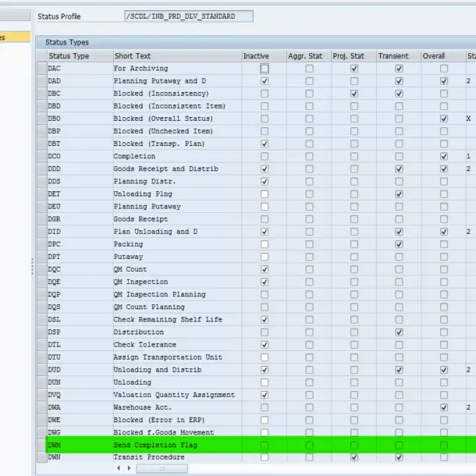
Task: Toggle Inactive for DVQ Valuation Quantity Assignment
Action: [x=265, y=395]
